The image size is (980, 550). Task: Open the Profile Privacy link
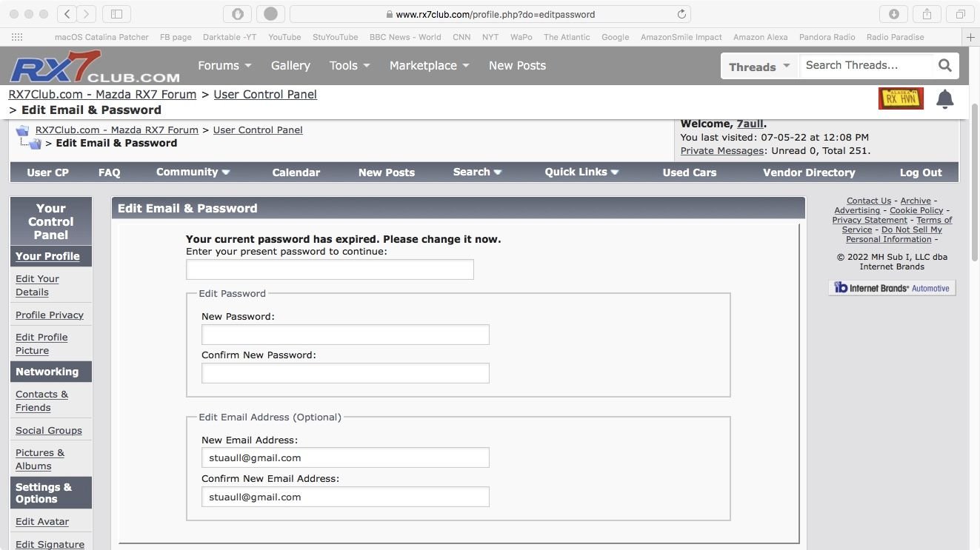50,315
